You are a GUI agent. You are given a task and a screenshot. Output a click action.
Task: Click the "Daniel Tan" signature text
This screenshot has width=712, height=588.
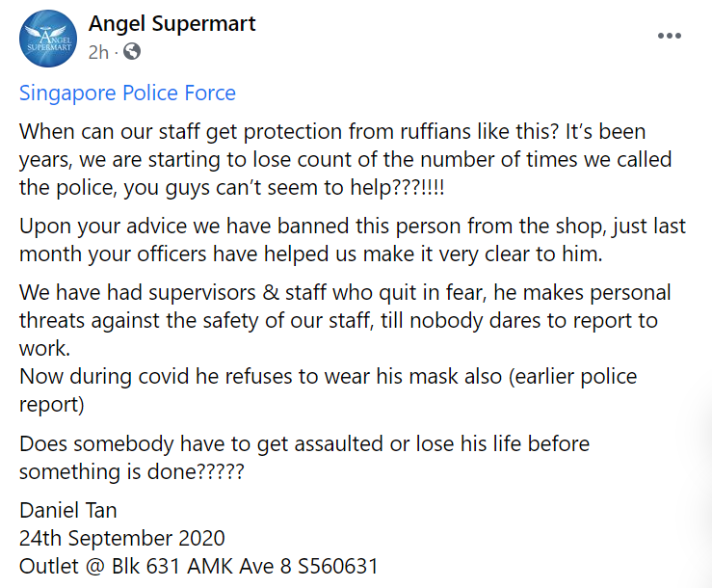click(x=67, y=511)
